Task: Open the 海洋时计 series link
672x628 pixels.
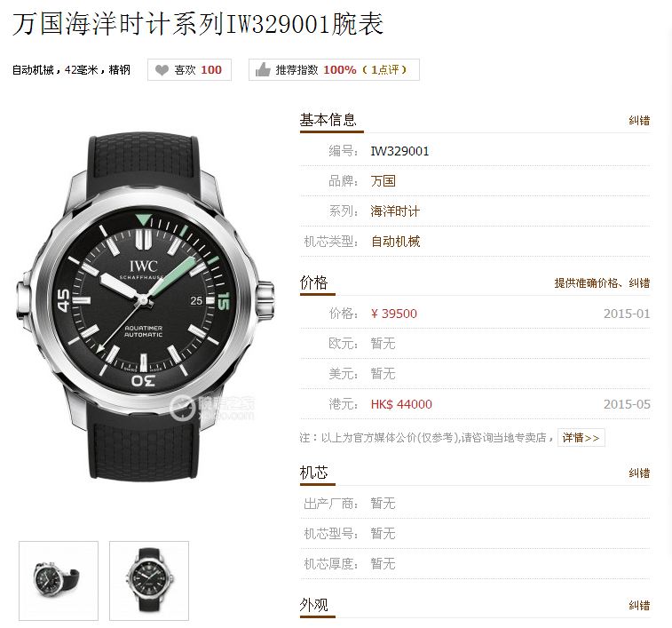Action: click(x=395, y=211)
